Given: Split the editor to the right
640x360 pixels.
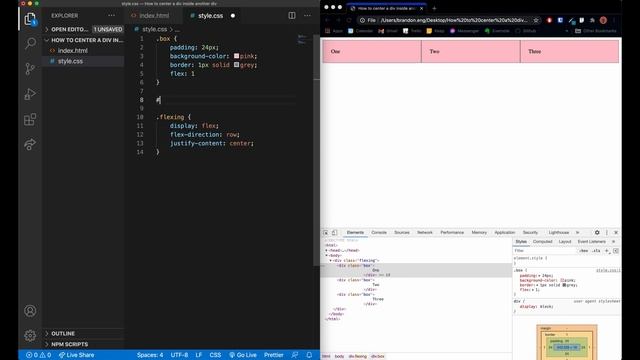Looking at the screenshot, I should click(x=292, y=16).
